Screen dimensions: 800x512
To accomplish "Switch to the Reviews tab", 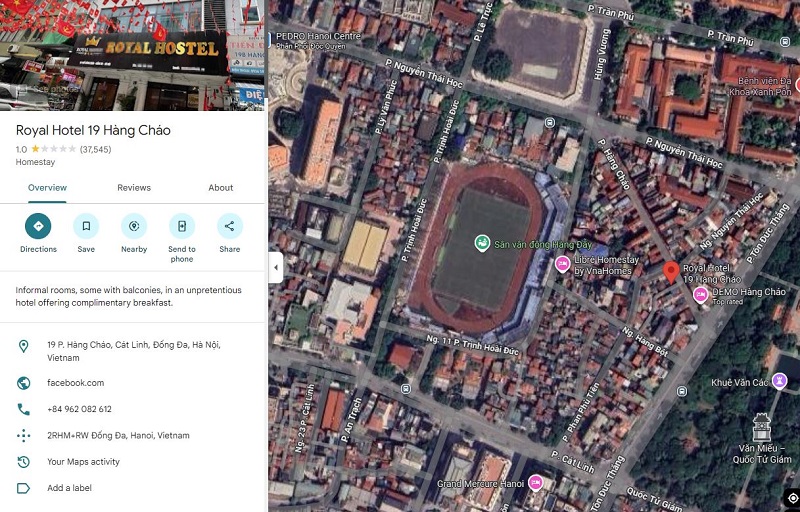I will 134,188.
